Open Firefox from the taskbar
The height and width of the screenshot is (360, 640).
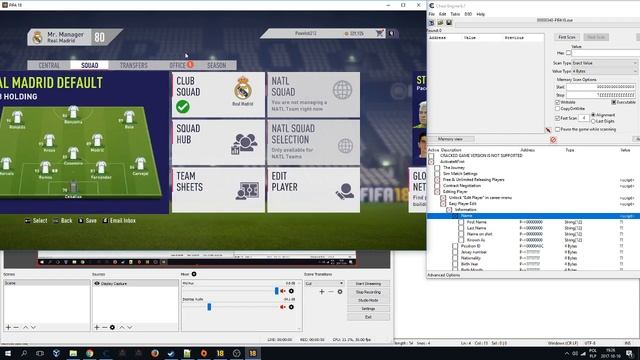pos(155,353)
